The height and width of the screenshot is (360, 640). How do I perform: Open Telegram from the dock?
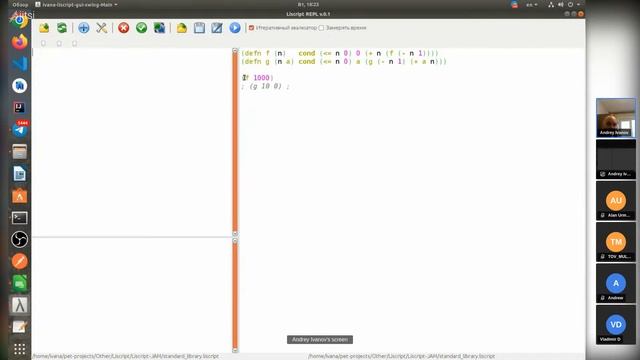[x=19, y=130]
